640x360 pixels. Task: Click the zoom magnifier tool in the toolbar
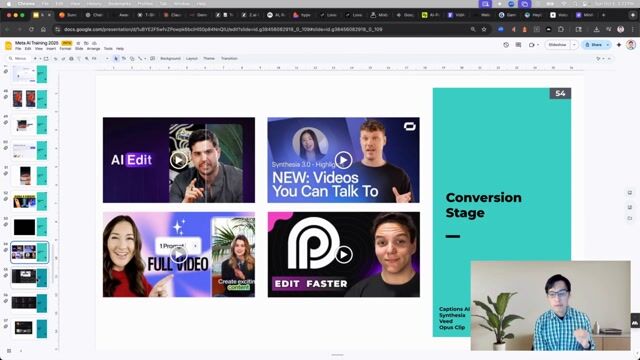click(x=87, y=58)
